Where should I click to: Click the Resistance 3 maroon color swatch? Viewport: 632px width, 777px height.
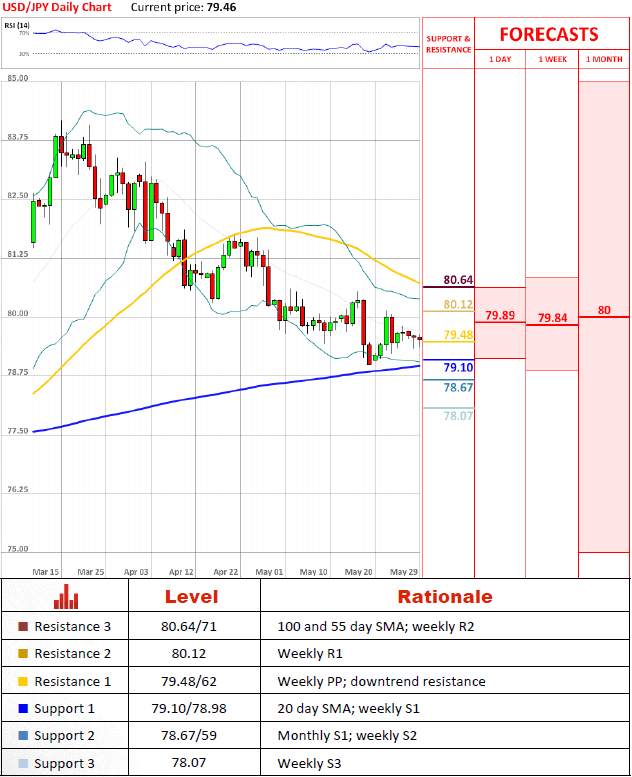(23, 626)
